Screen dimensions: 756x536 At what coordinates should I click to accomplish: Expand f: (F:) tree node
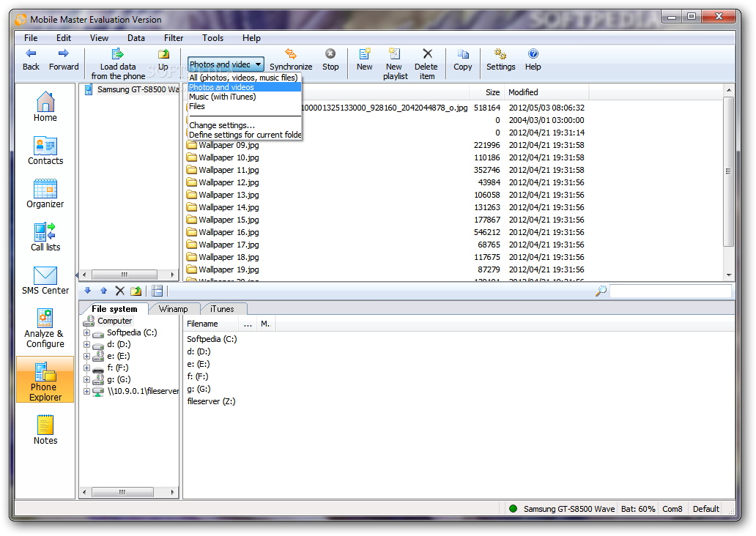[x=86, y=368]
